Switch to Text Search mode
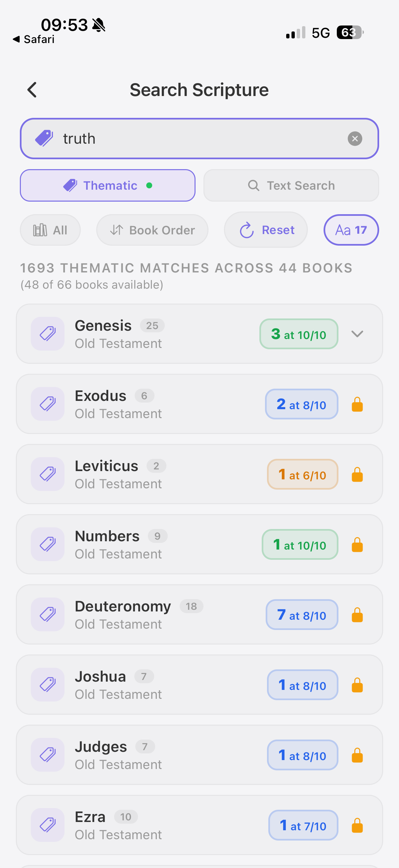 (291, 185)
